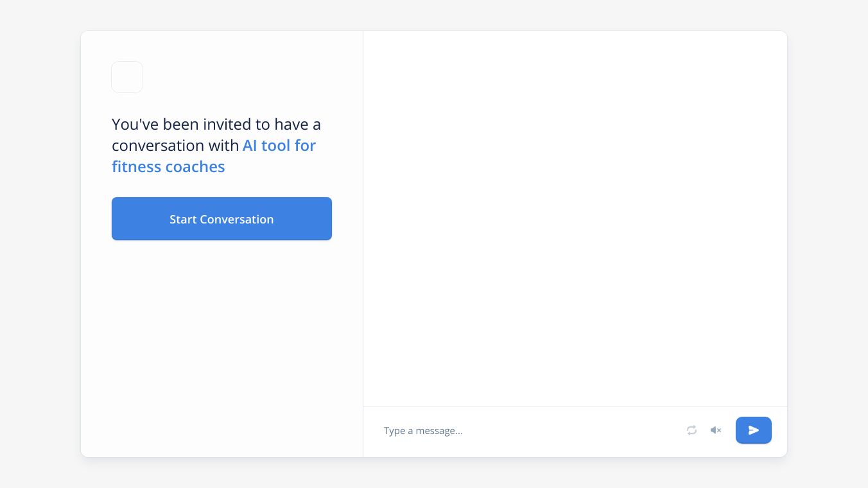The height and width of the screenshot is (488, 868).
Task: Click the empty avatar box above the invitation
Action: tap(127, 77)
